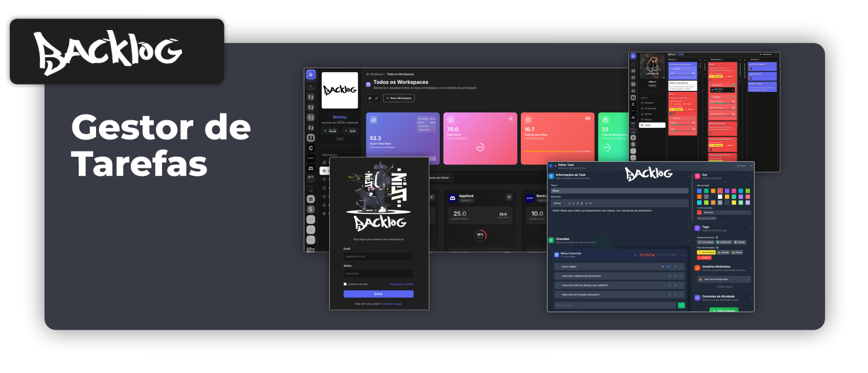Open the 'Ordenar por Nome' dropdown
Image resolution: width=868 pixels, height=373 pixels.
point(440,178)
